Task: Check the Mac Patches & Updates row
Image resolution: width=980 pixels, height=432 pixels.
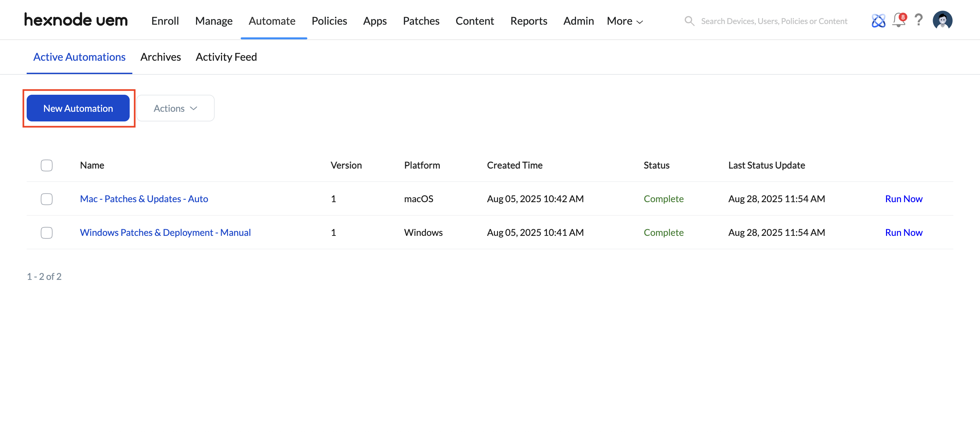Action: pos(46,199)
